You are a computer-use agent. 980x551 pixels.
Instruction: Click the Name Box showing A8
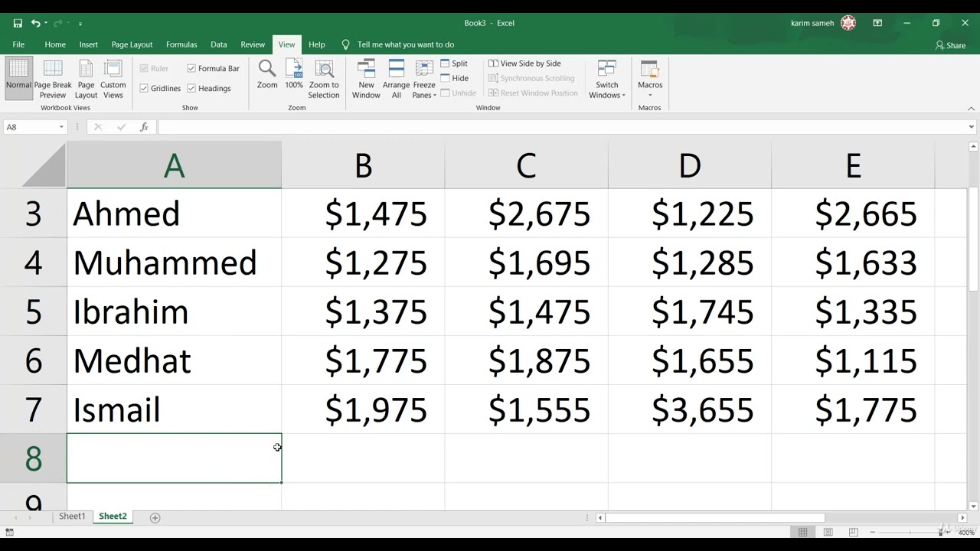[30, 127]
